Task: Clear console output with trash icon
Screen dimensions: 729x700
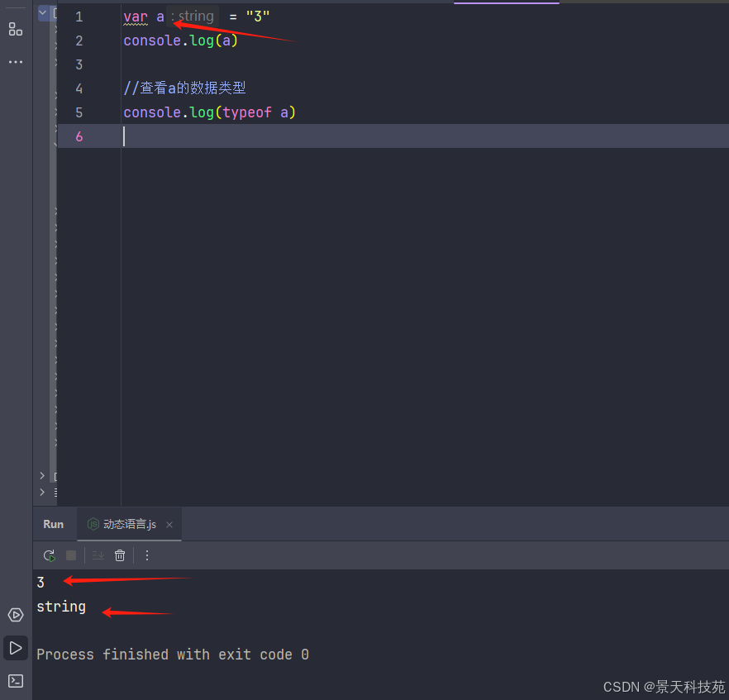Action: pyautogui.click(x=120, y=555)
